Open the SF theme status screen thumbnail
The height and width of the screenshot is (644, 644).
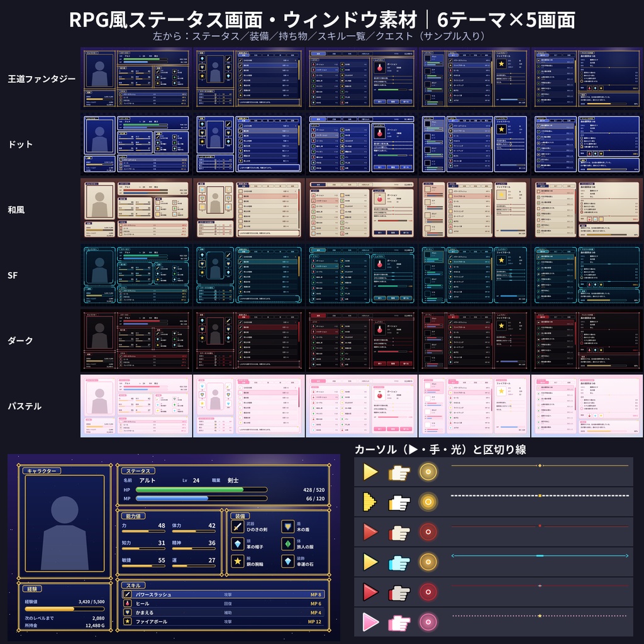136,275
